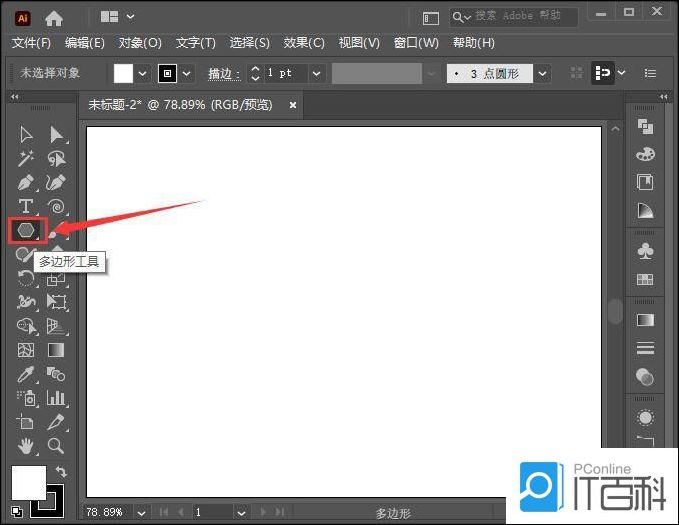Activate the Hand tool
This screenshot has width=679, height=525.
coord(26,446)
